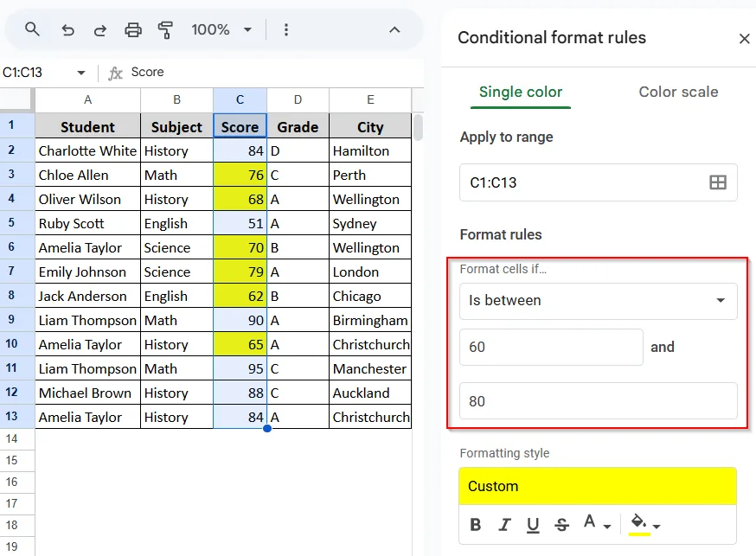Viewport: 756px width, 556px height.
Task: Collapse the toolbar with the up chevron
Action: (x=394, y=30)
